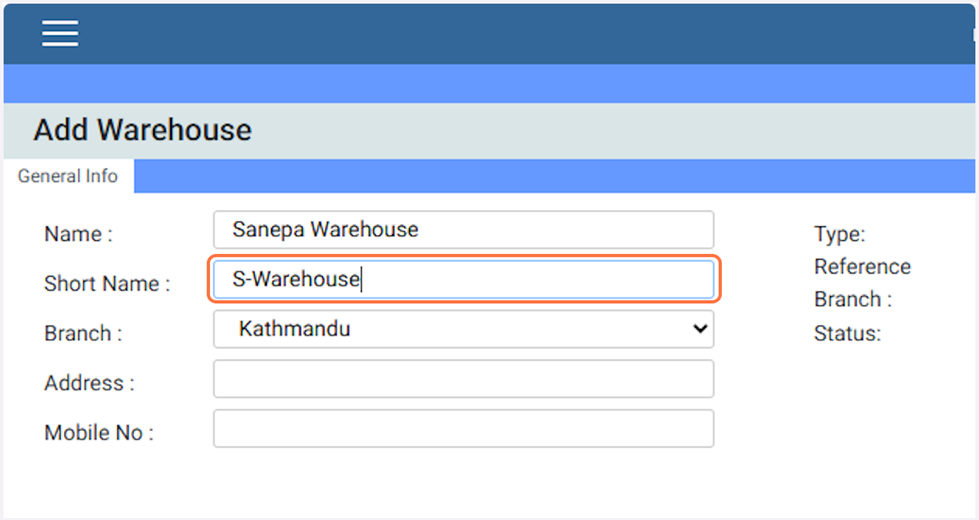The height and width of the screenshot is (520, 979).
Task: Click the chevron arrow on Branch dropdown
Action: [700, 329]
